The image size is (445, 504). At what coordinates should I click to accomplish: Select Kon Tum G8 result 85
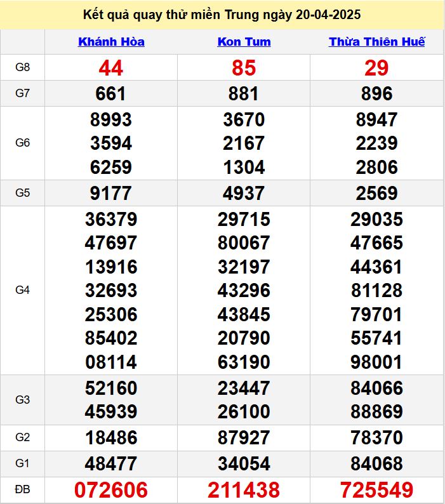pos(244,68)
